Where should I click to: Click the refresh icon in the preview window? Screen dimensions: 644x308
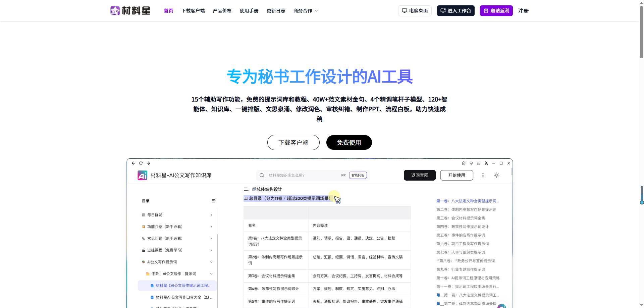point(141,163)
